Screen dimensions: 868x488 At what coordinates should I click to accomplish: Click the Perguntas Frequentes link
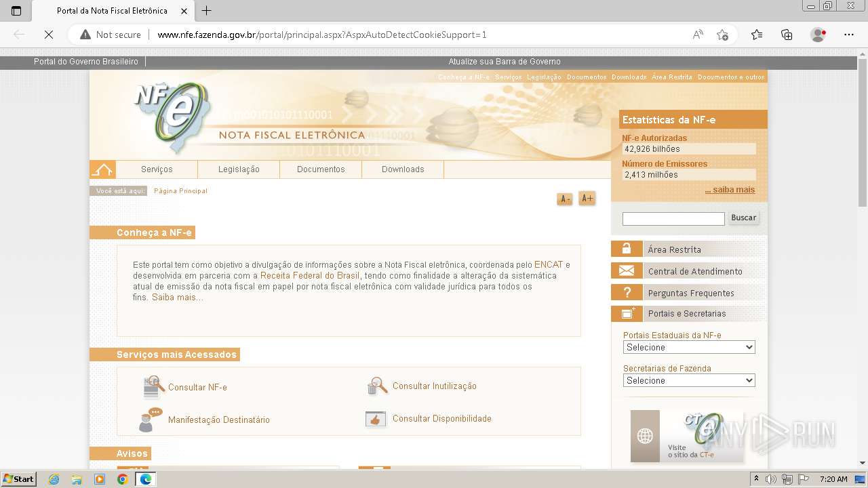(x=691, y=293)
